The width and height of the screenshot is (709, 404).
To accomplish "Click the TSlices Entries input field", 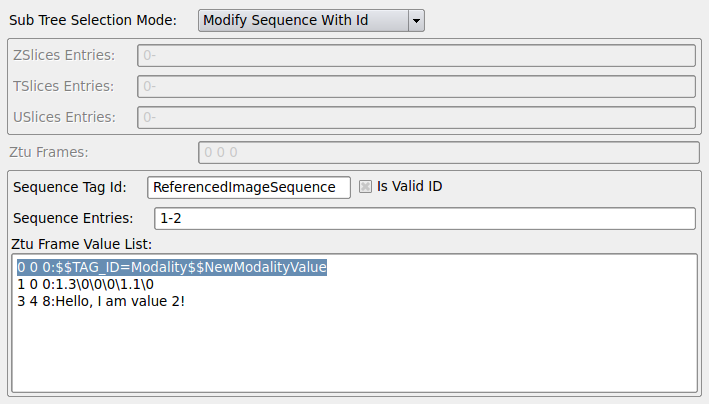I will point(416,86).
